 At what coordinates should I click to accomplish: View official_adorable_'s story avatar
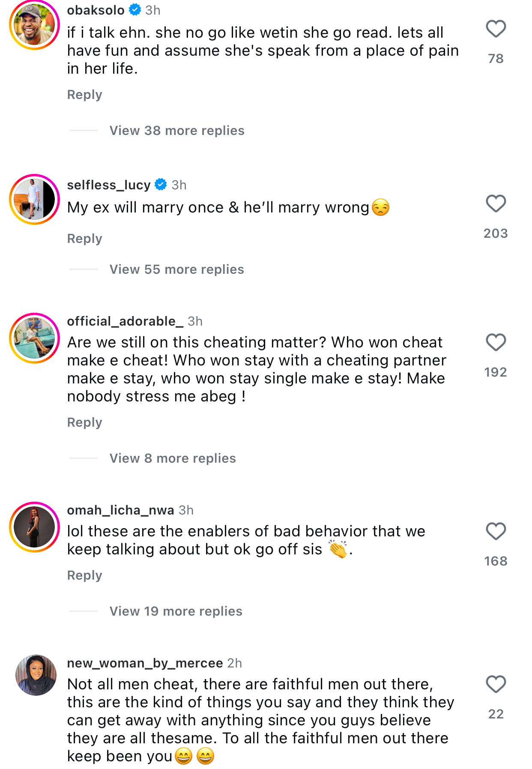pyautogui.click(x=34, y=338)
